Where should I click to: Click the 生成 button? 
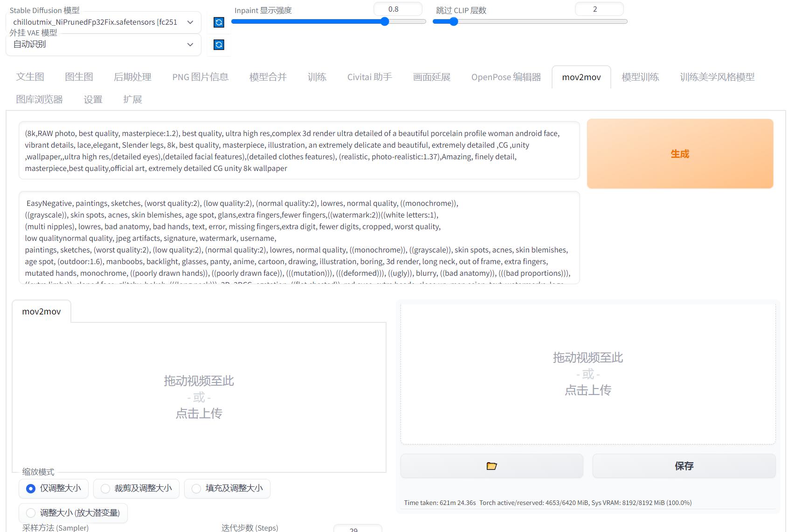pyautogui.click(x=679, y=154)
